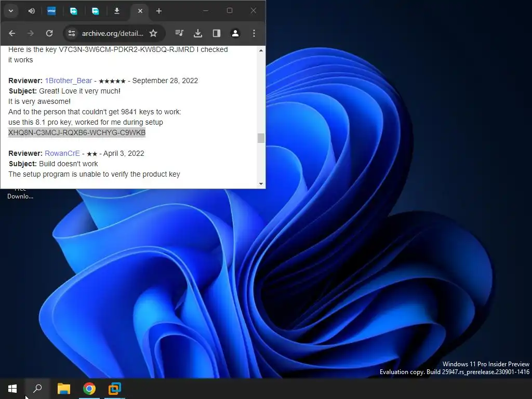Open Chrome three-dot menu
This screenshot has width=532, height=399.
click(254, 33)
